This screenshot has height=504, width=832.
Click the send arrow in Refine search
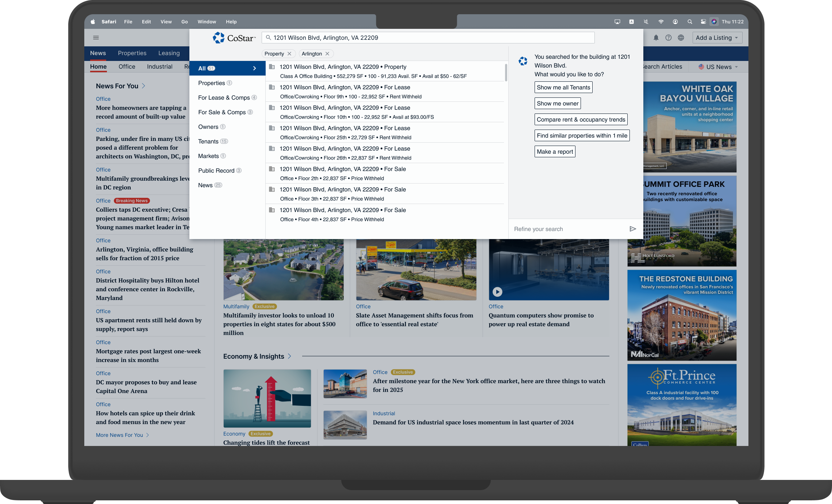[x=633, y=229]
